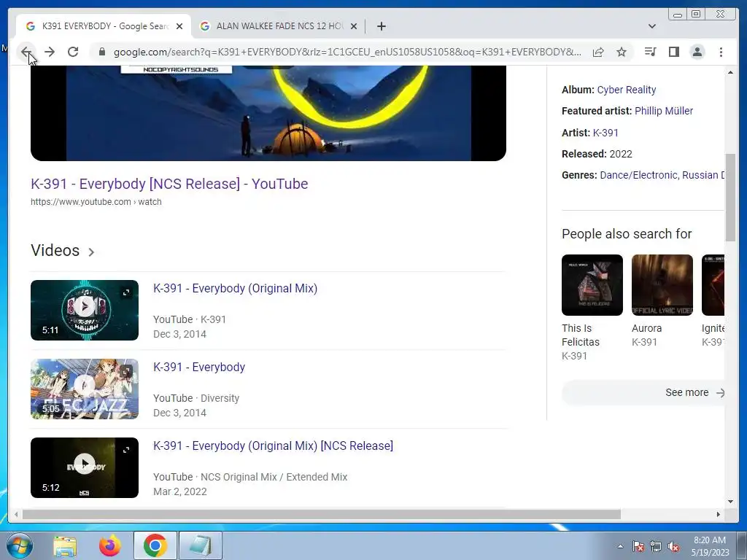The height and width of the screenshot is (560, 747).
Task: Reload the current page
Action: coord(73,52)
